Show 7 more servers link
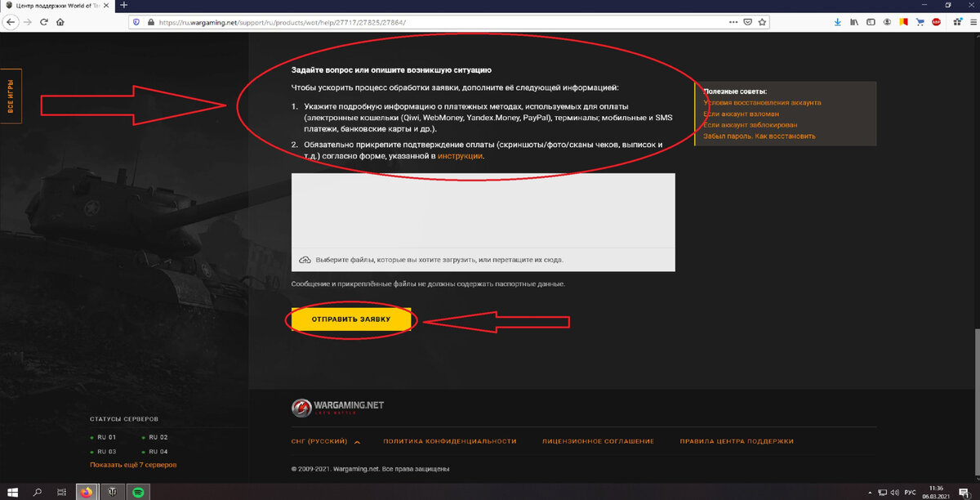This screenshot has height=500, width=980. click(x=133, y=465)
